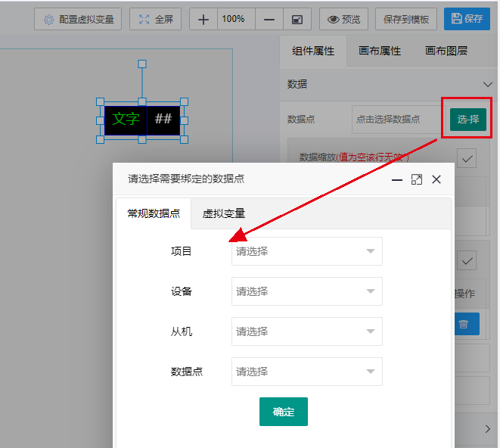Click the green 确定 button
Screen dimensions: 500x448
tap(283, 412)
